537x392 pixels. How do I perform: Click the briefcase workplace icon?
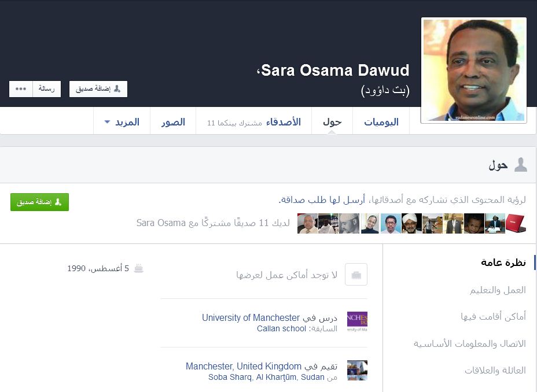(x=356, y=274)
